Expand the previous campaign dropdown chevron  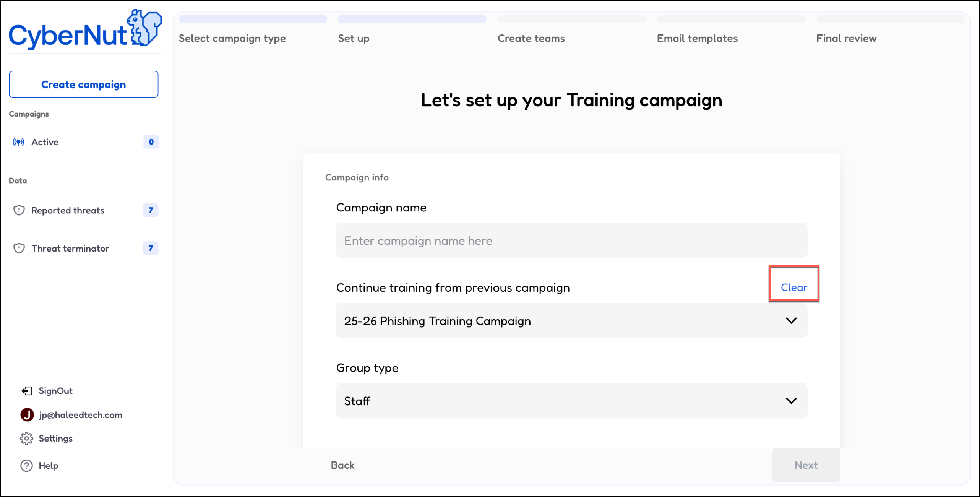pos(791,320)
